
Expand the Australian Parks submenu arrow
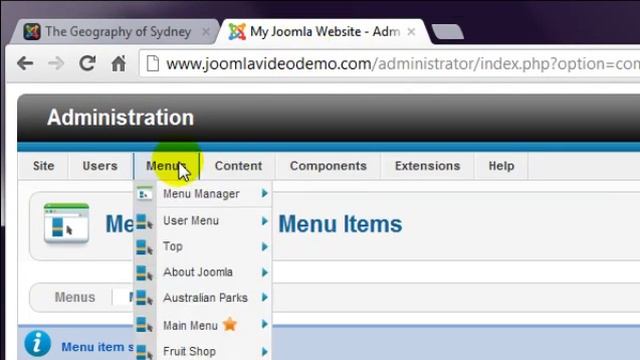tap(264, 298)
